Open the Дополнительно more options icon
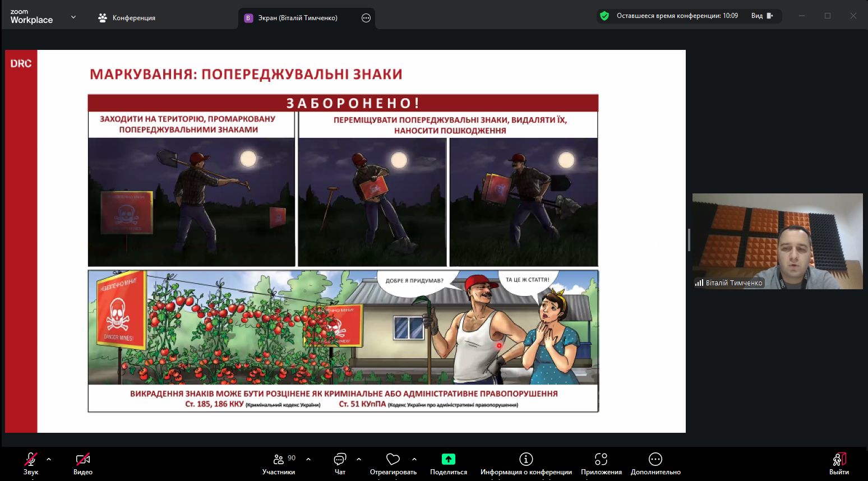 (655, 459)
